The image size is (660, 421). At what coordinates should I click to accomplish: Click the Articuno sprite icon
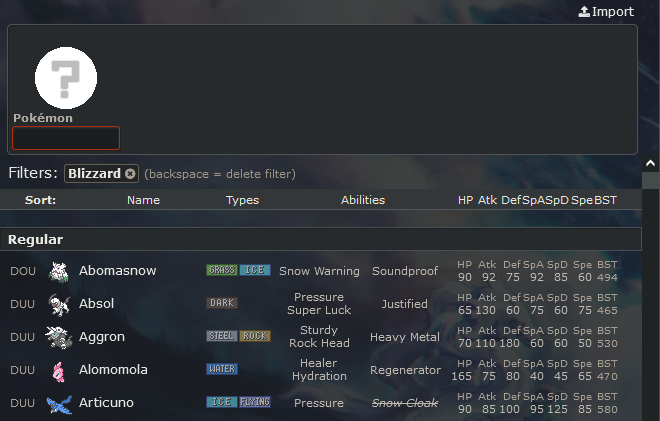pos(59,404)
